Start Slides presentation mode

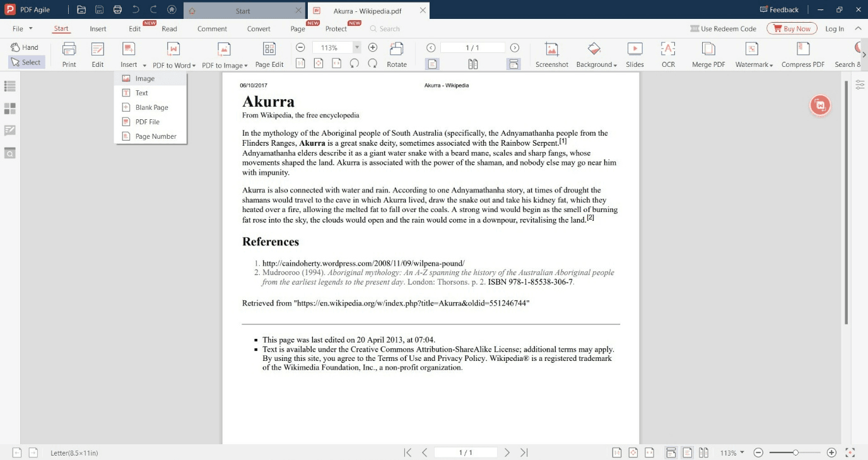[635, 55]
